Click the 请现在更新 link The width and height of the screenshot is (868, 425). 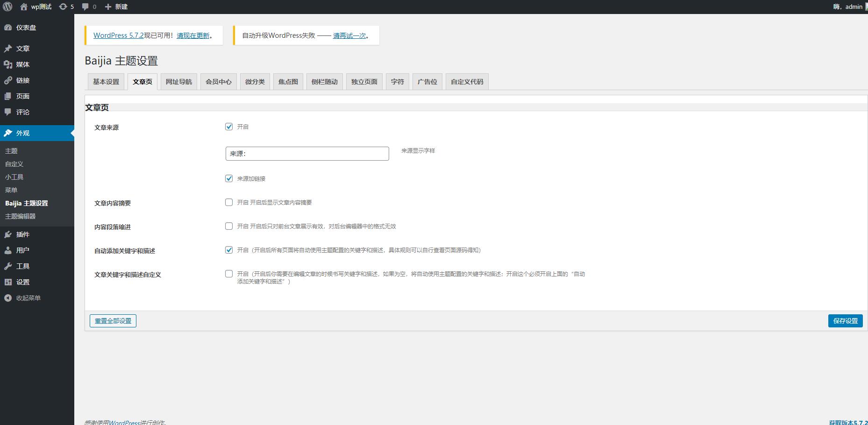[x=193, y=35]
